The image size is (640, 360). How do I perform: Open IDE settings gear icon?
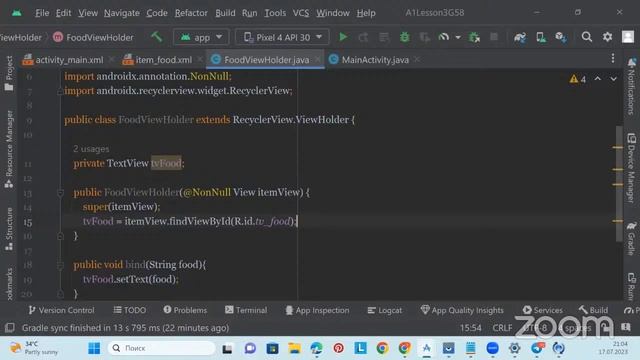click(x=607, y=37)
